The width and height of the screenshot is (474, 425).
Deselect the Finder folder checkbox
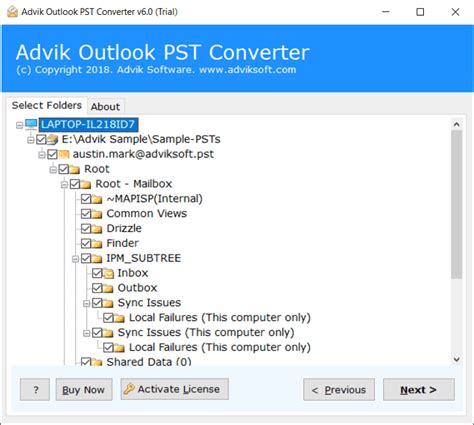(x=86, y=243)
